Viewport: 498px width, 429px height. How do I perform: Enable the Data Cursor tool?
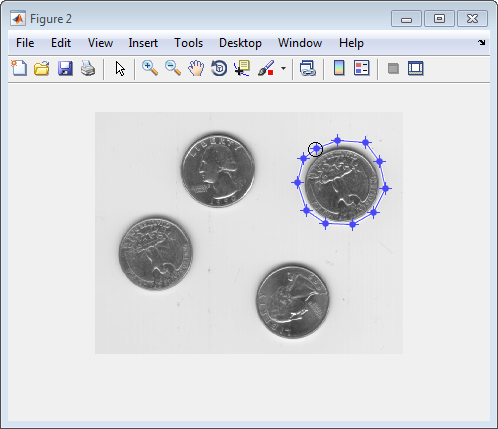pyautogui.click(x=242, y=68)
